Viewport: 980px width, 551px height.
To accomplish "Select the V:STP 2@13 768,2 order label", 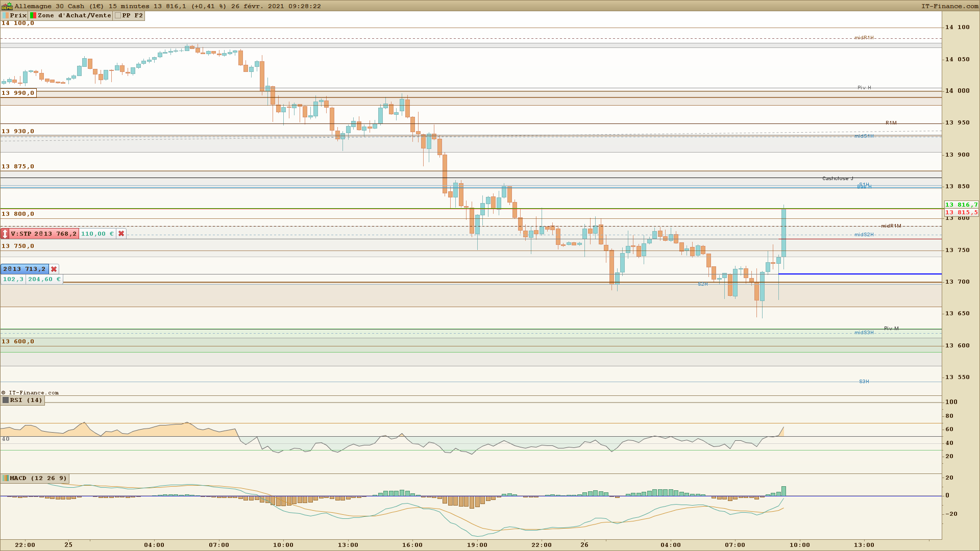I will tap(44, 234).
